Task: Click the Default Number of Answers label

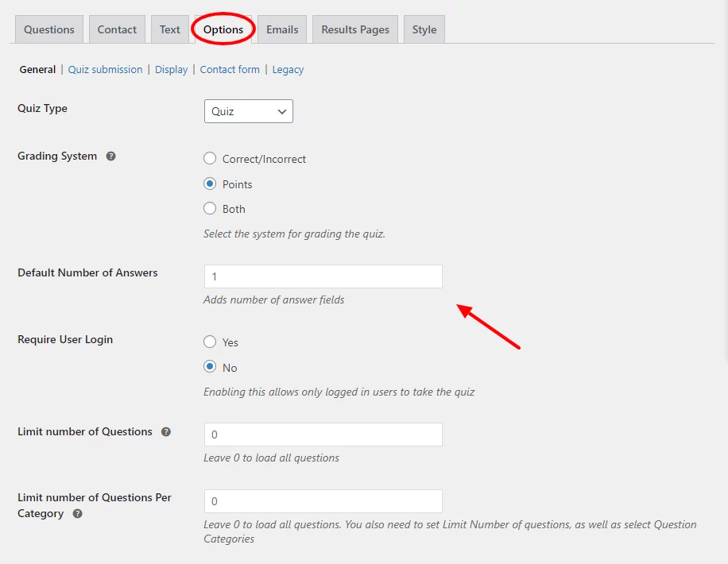Action: (87, 272)
